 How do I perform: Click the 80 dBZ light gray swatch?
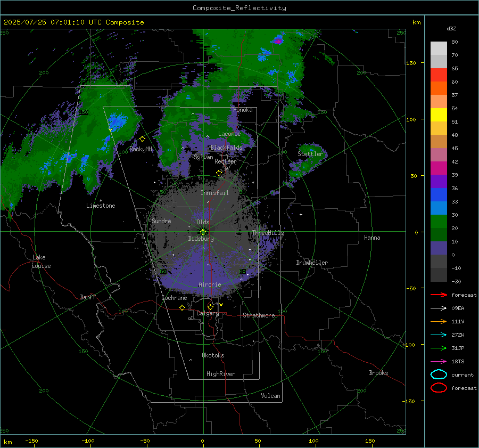pyautogui.click(x=439, y=48)
